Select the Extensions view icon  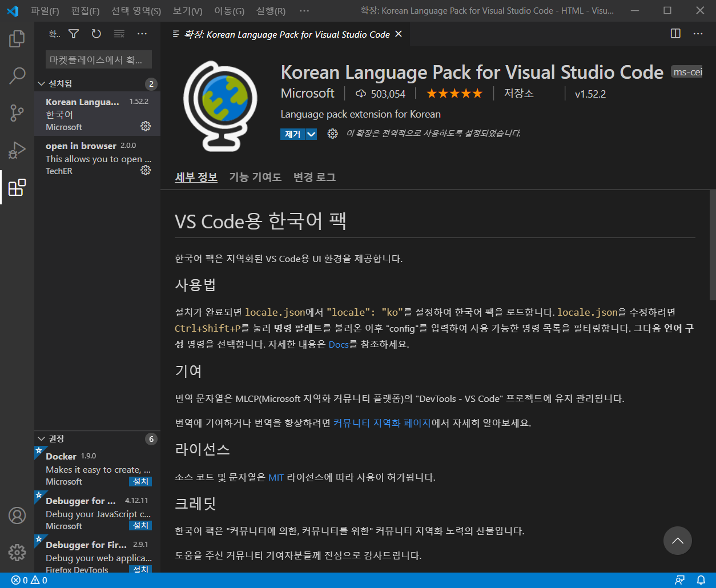coord(17,187)
